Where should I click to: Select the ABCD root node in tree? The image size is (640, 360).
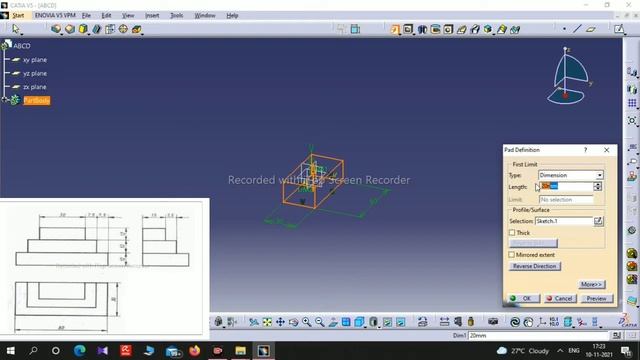pos(22,46)
